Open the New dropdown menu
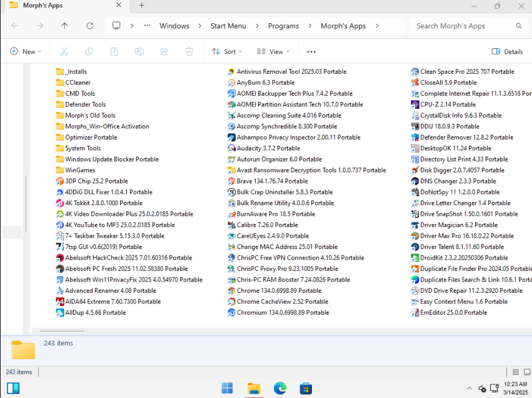This screenshot has height=398, width=532. point(26,51)
